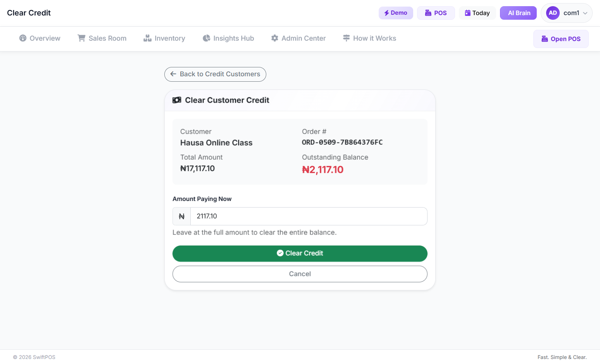Click the Clear Credit brand title
The image size is (600, 364).
[x=29, y=13]
